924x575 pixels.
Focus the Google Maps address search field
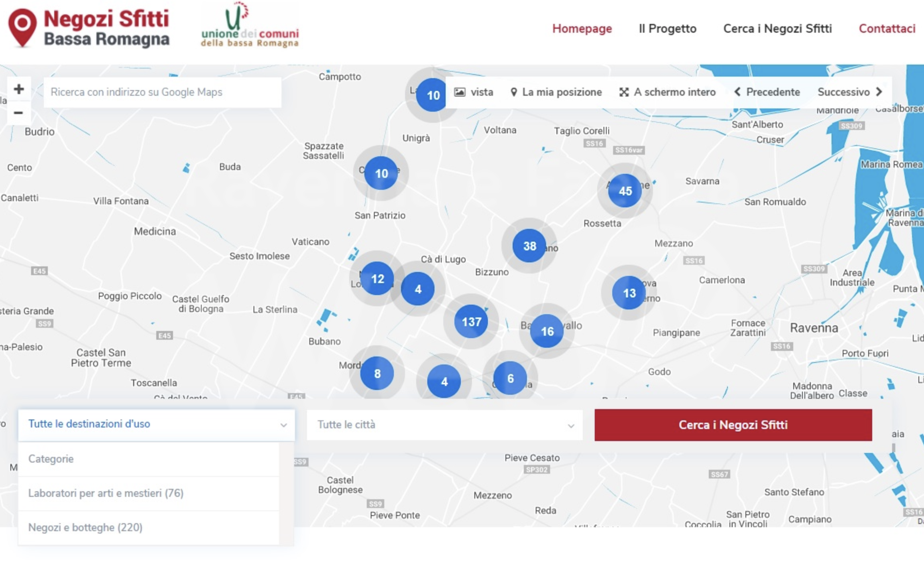[x=162, y=92]
